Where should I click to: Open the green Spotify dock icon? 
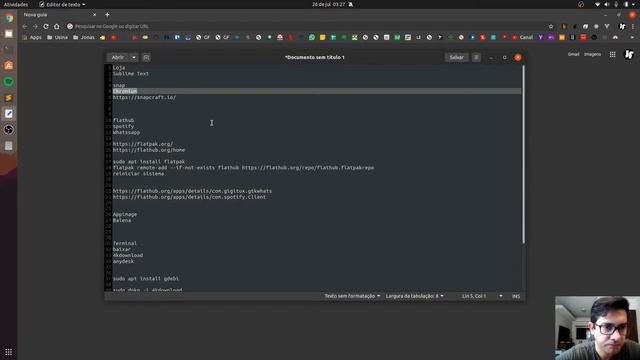(x=9, y=82)
